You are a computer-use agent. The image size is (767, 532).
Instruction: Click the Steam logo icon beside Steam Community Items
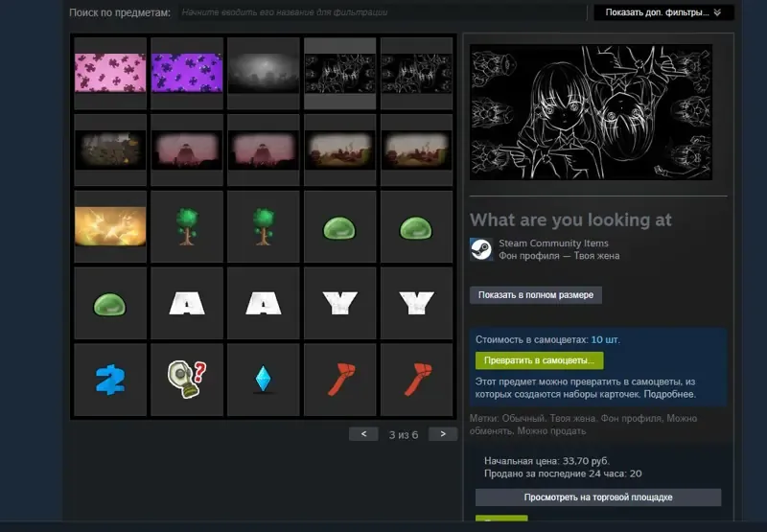[481, 249]
